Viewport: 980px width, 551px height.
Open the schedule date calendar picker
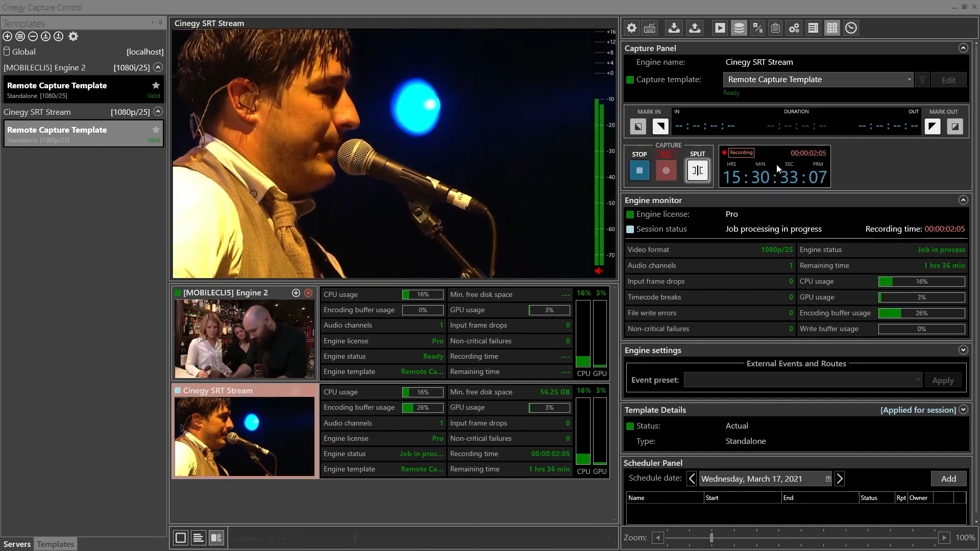828,479
